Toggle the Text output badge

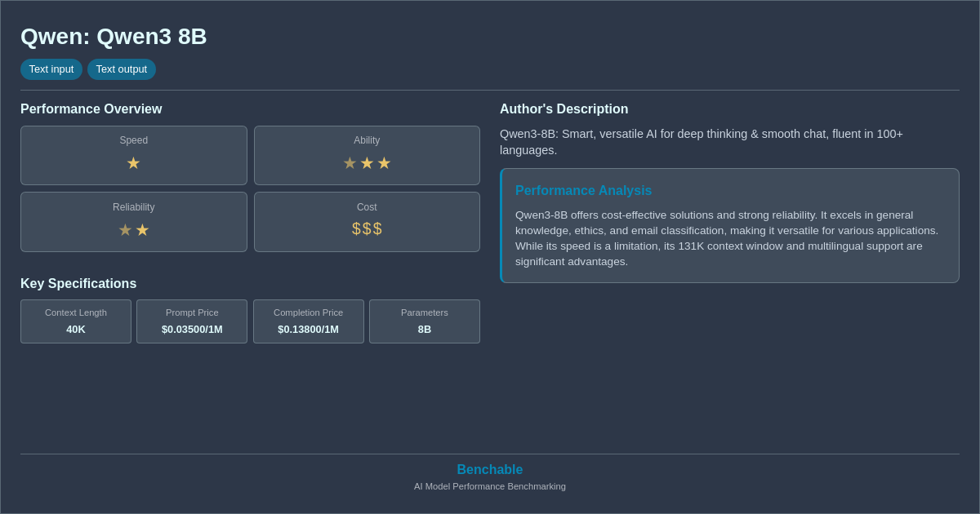(121, 69)
